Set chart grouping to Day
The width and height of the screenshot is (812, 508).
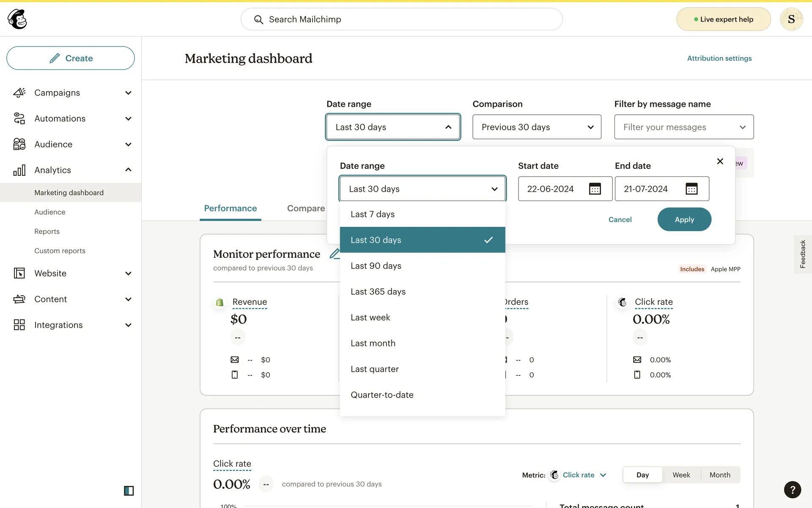(642, 475)
